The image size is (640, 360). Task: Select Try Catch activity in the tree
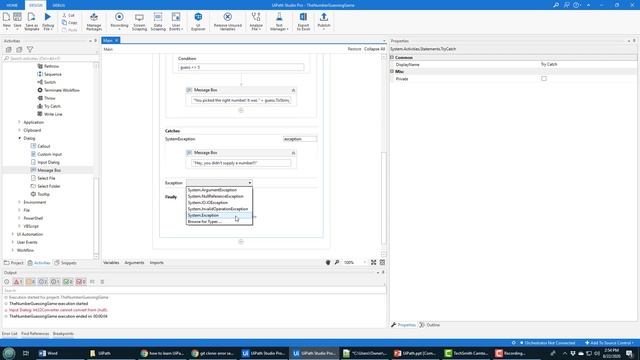(52, 106)
